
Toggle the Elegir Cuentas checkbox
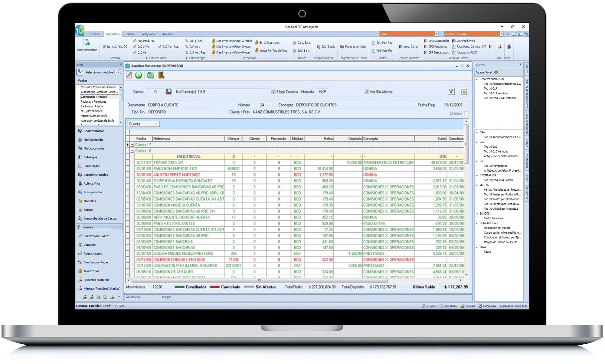point(273,92)
